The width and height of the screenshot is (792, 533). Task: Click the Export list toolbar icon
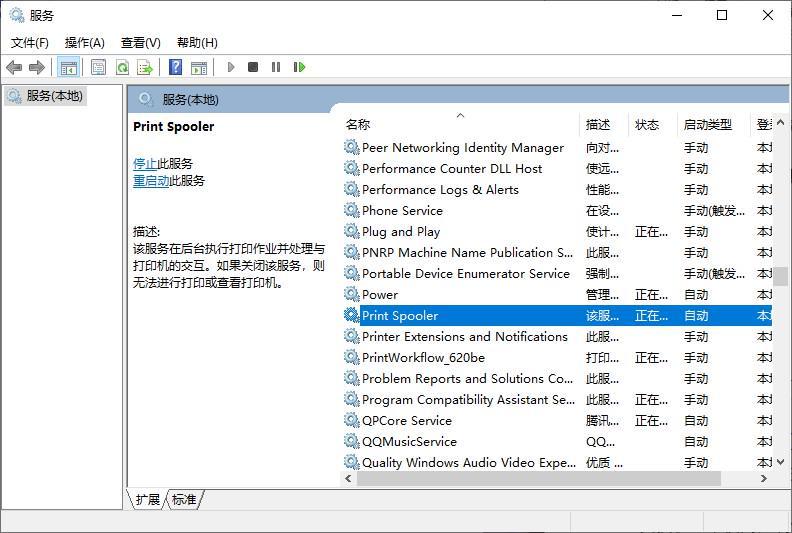[145, 67]
